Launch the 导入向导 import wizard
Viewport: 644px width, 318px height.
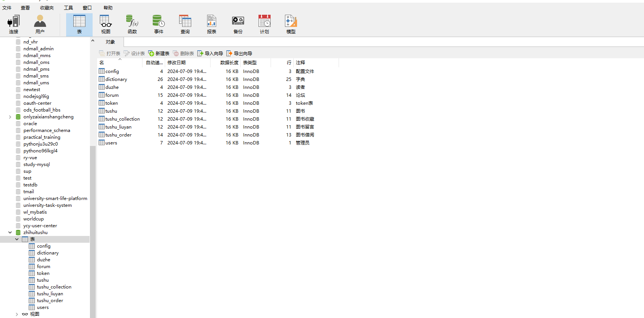click(210, 53)
